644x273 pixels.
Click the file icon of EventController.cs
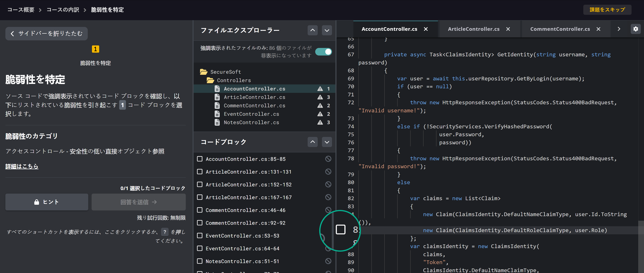[217, 114]
